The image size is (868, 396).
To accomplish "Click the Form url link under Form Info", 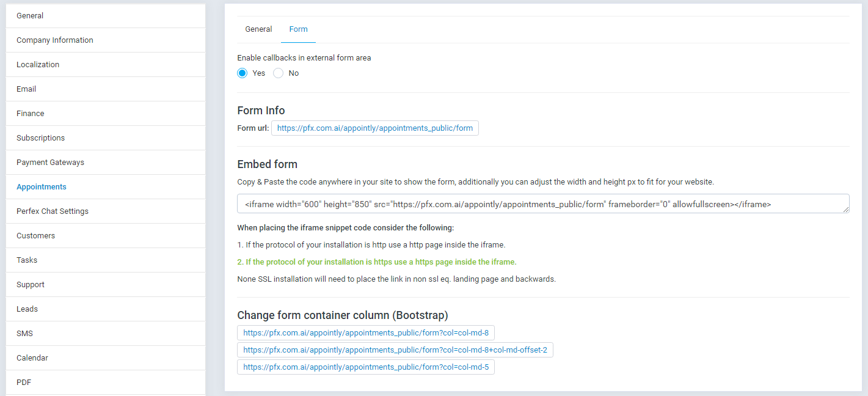I will tap(374, 128).
